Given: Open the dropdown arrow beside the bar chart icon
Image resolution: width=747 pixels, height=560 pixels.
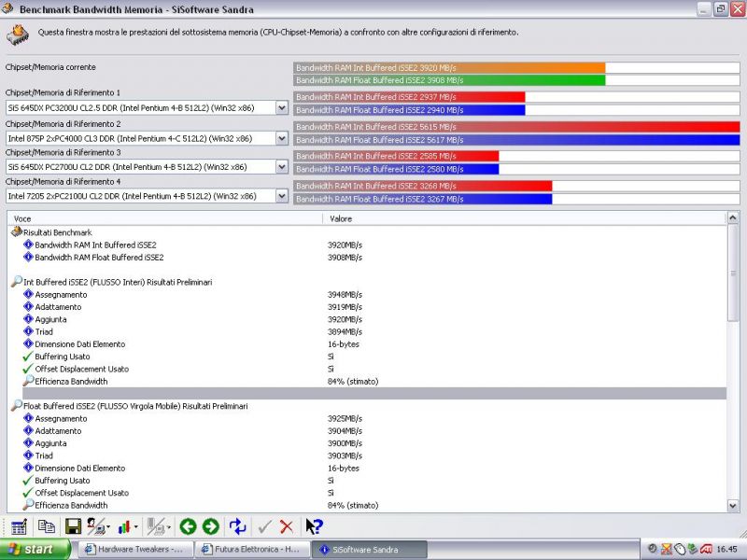Looking at the screenshot, I should point(135,527).
